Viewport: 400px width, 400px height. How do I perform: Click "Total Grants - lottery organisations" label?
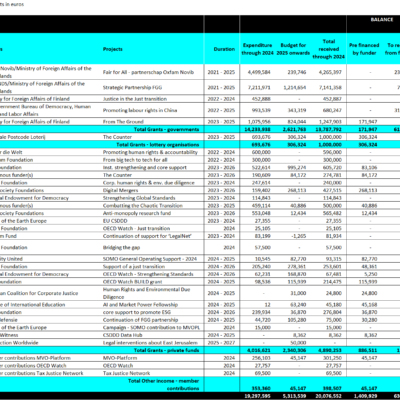tap(158, 145)
